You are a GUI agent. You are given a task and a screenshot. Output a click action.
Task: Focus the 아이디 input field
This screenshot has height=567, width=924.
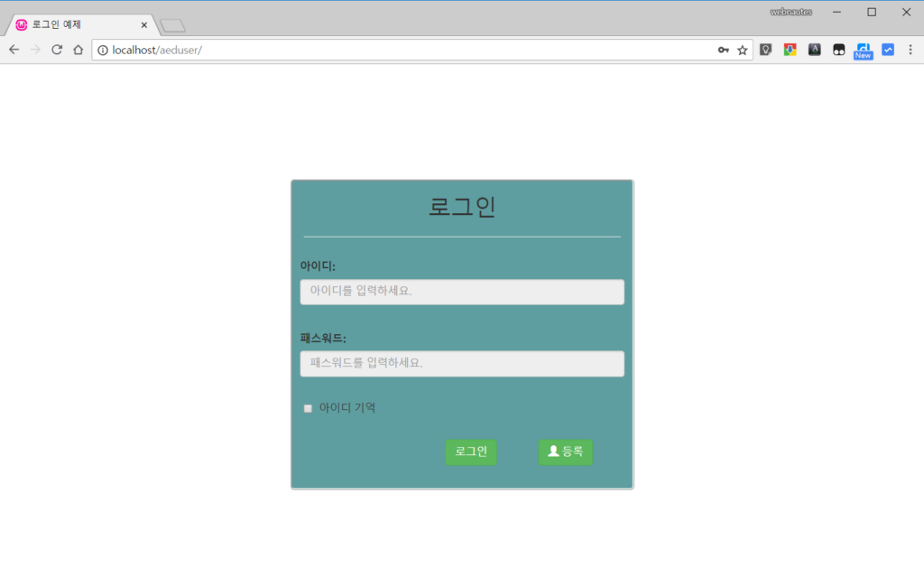click(461, 292)
